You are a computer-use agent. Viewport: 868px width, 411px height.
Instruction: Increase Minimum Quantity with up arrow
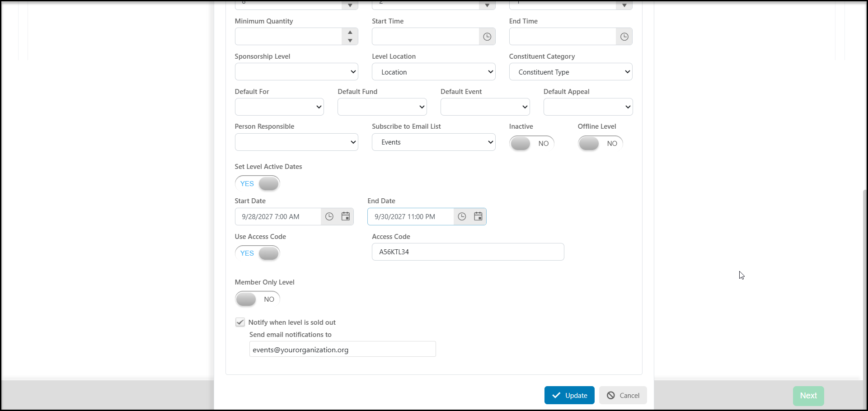(x=350, y=33)
